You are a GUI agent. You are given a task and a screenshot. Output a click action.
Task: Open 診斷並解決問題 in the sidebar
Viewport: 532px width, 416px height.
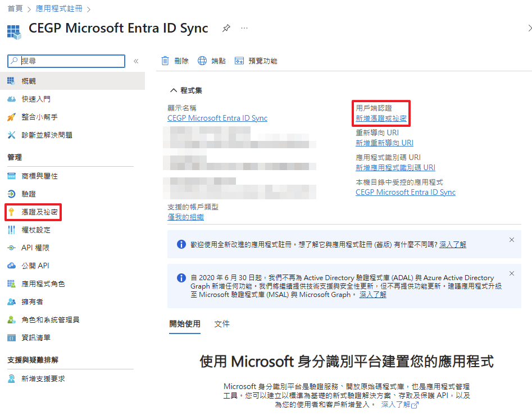pyautogui.click(x=46, y=135)
